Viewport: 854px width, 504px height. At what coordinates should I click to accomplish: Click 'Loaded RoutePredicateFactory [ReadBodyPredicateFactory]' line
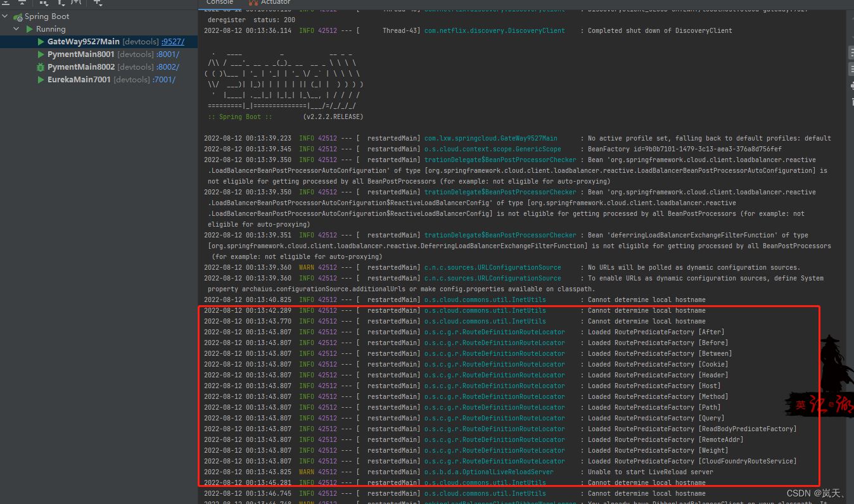[692, 429]
